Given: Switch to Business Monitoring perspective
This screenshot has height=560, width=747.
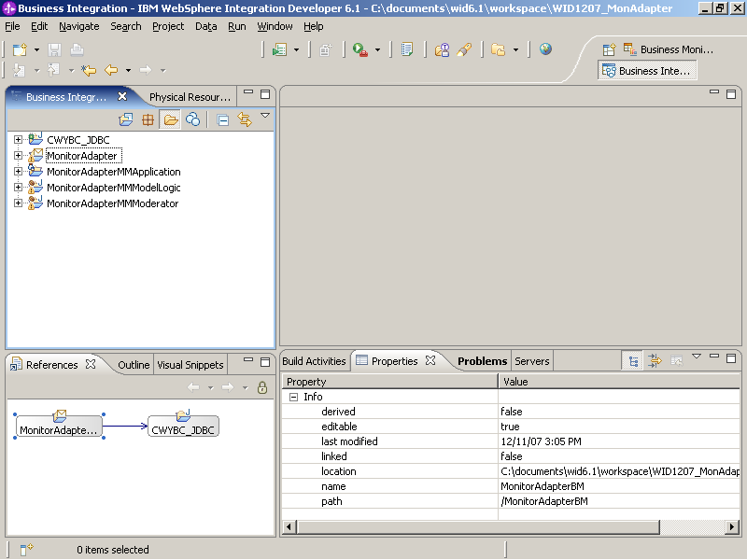Looking at the screenshot, I should click(669, 49).
